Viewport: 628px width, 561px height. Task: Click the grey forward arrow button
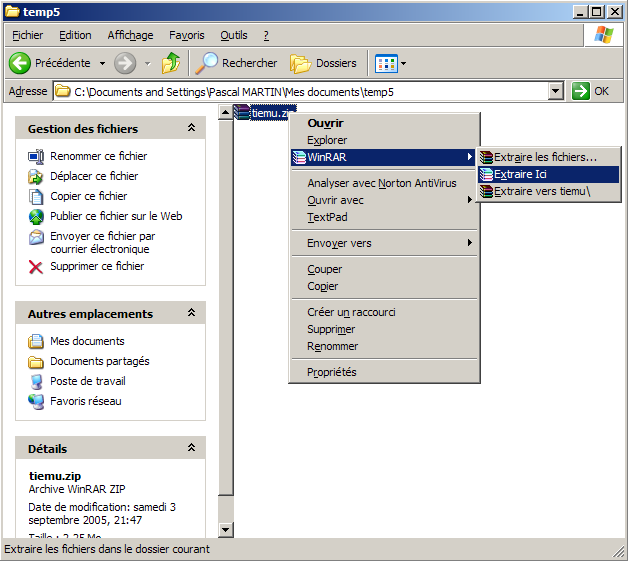coord(125,63)
